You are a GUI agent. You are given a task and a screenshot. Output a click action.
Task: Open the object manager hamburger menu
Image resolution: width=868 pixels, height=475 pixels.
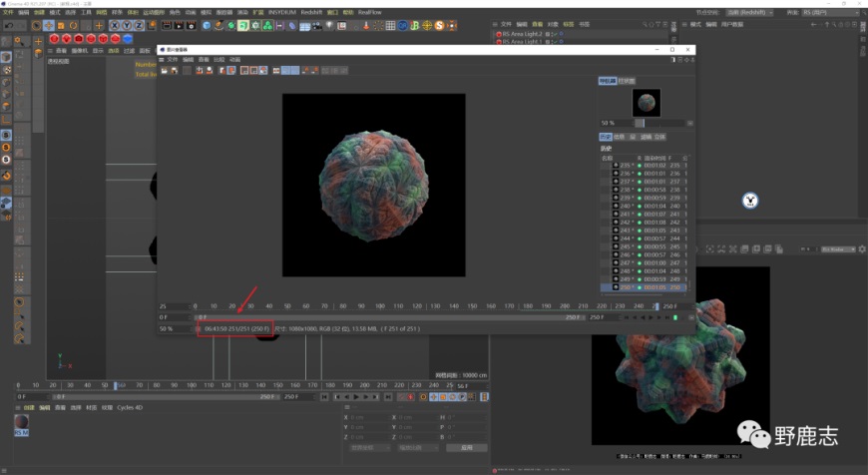[x=495, y=24]
